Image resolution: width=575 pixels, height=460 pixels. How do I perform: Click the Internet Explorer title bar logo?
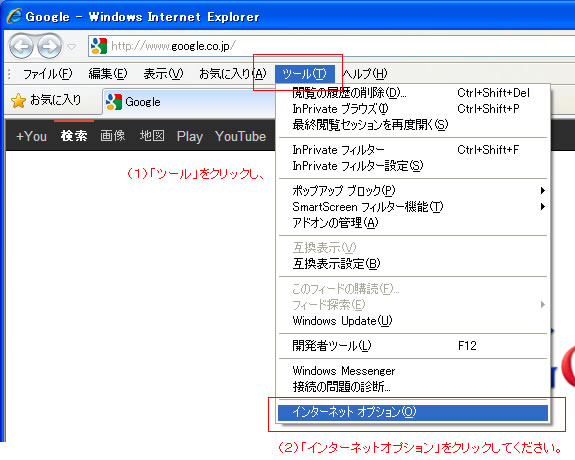pos(14,16)
